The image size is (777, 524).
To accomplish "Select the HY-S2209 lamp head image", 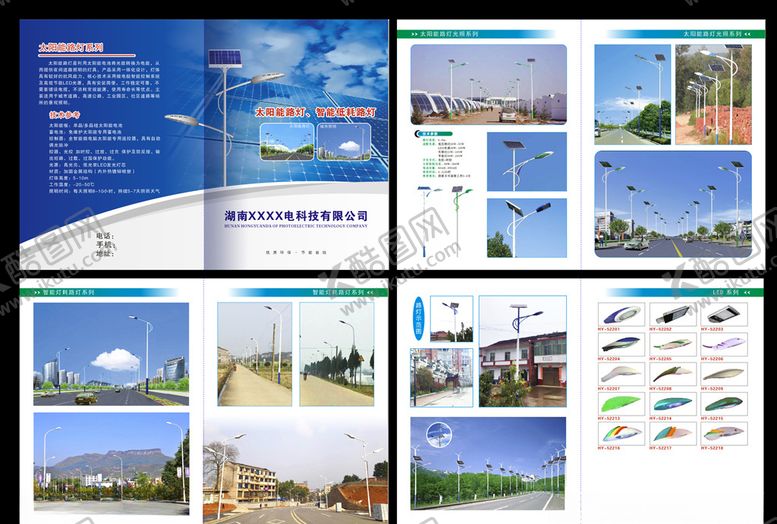I will (723, 373).
